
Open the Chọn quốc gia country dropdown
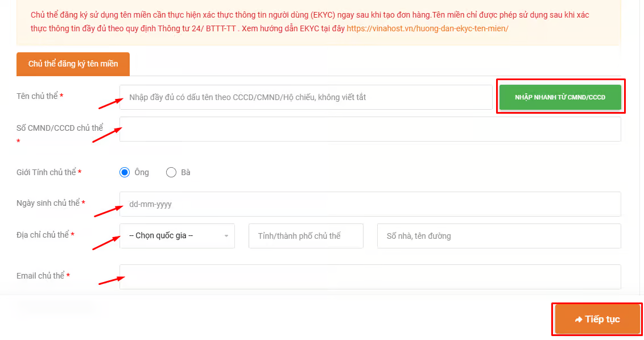[x=177, y=235]
